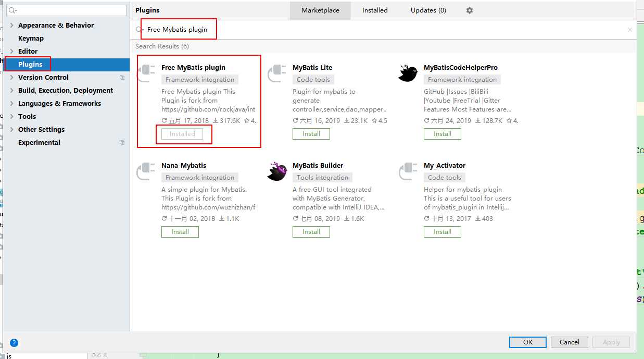
Task: Click the Search Results (6) label
Action: [162, 46]
